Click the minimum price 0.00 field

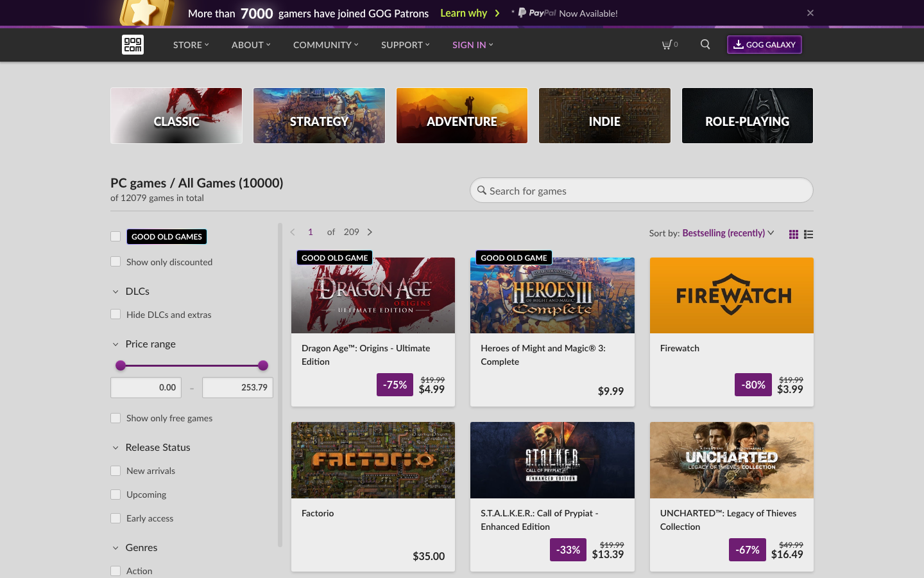(x=146, y=387)
